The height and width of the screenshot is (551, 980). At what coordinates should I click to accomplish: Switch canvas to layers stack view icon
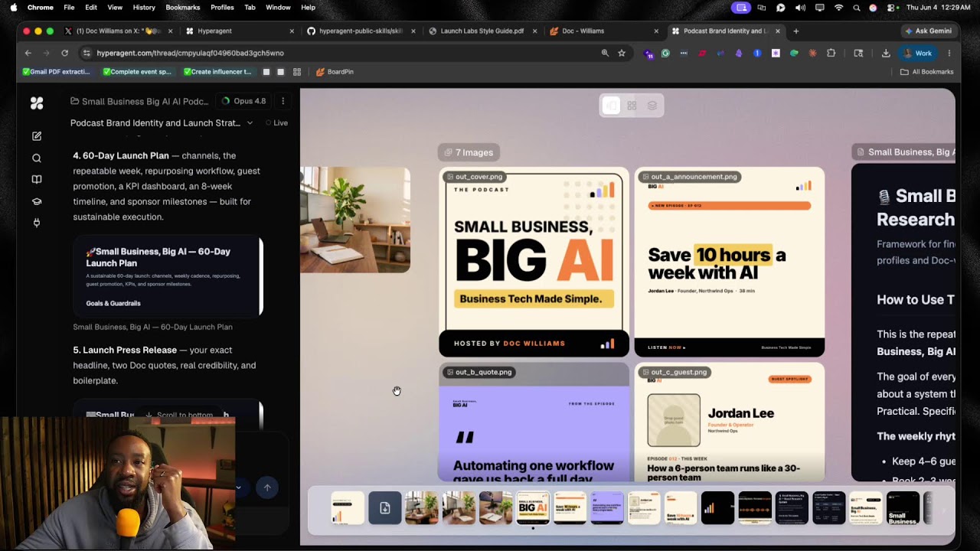652,106
